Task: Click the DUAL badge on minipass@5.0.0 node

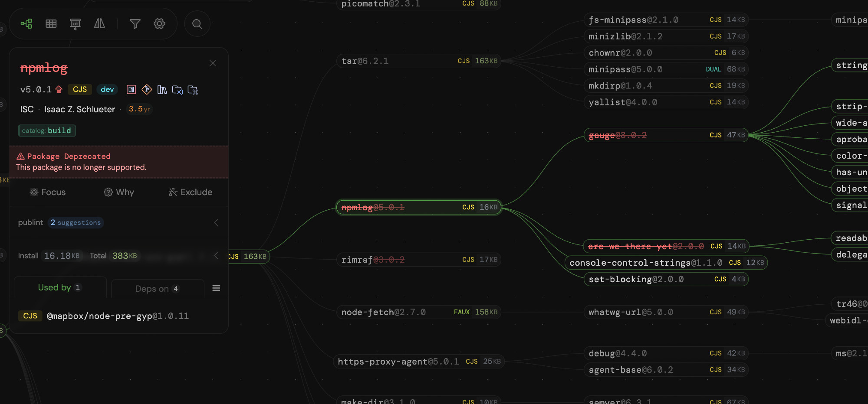Action: [713, 69]
